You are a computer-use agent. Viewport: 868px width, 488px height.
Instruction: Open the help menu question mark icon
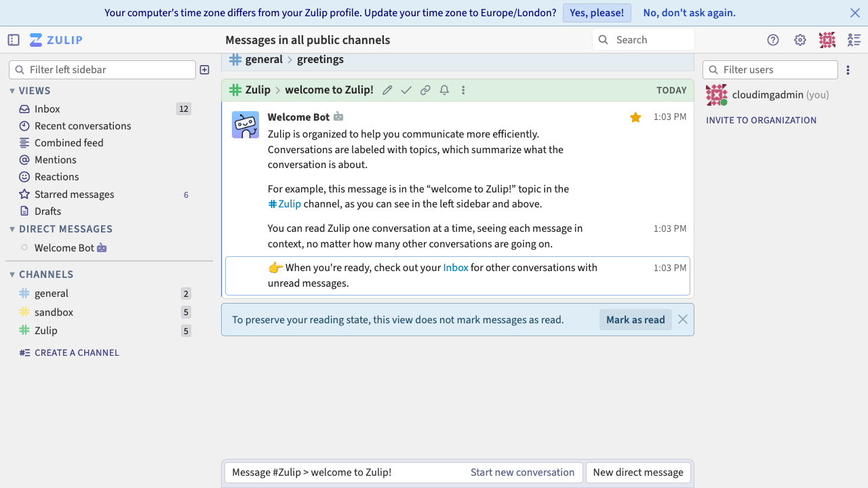[x=773, y=40]
